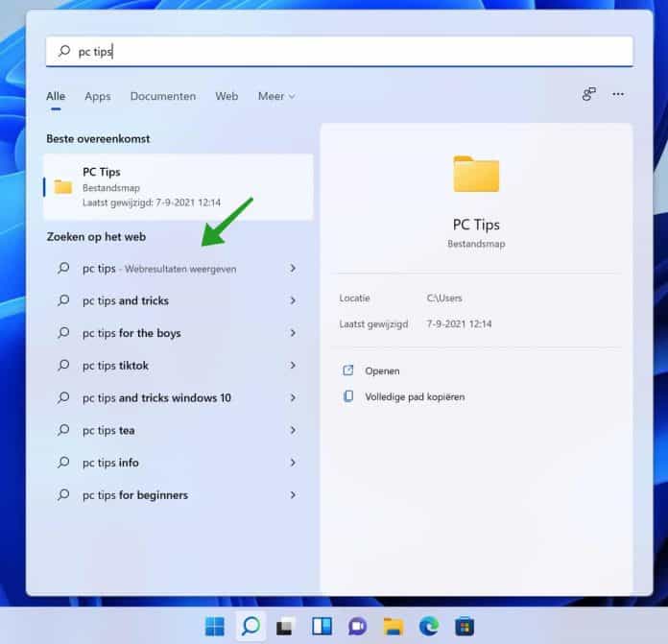This screenshot has height=644, width=668.
Task: Click search icon beside 'pc tips info'
Action: [63, 463]
